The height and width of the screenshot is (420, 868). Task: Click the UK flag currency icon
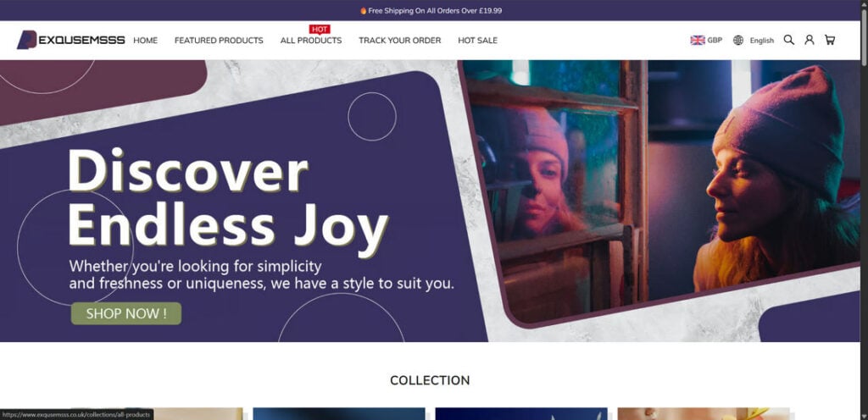coord(698,40)
